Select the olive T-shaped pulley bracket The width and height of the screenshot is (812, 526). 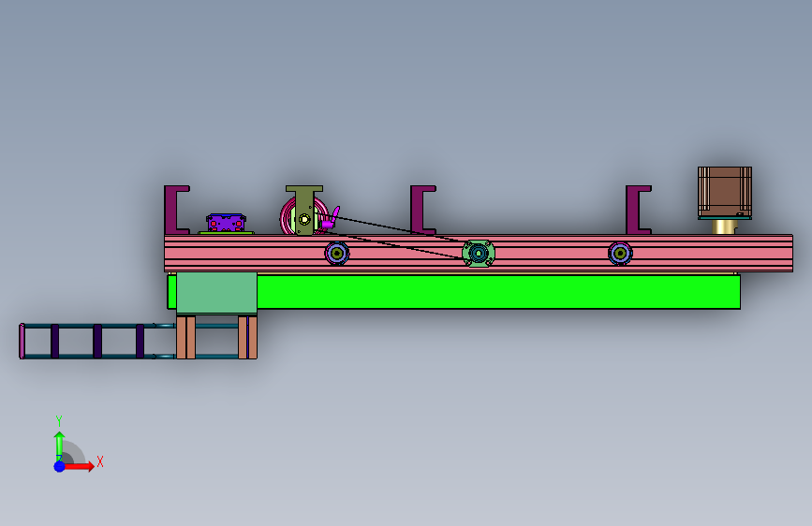tap(304, 210)
